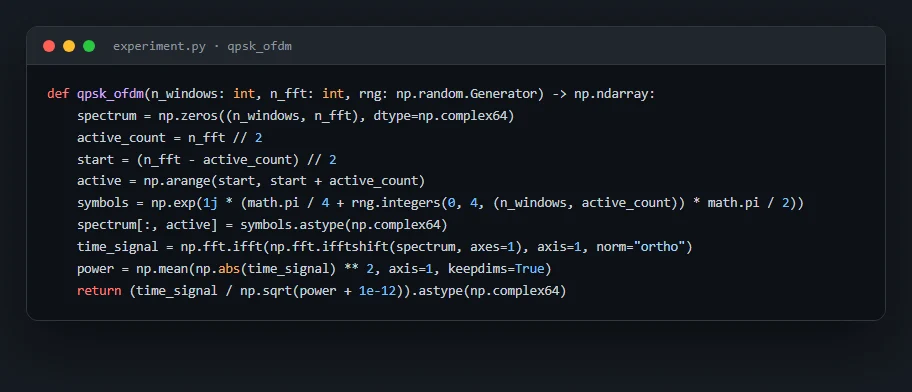Click "keepdims=True" argument
This screenshot has width=912, height=392.
tap(496, 268)
